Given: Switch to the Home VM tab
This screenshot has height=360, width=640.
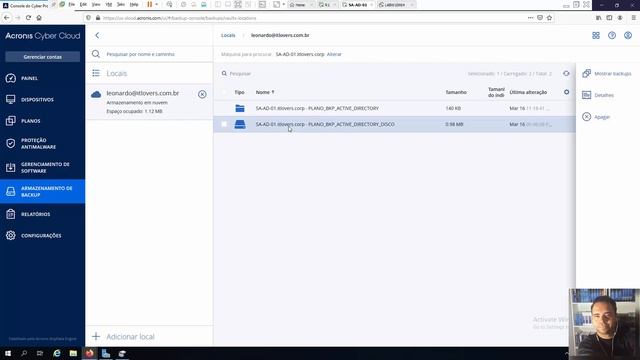Looking at the screenshot, I should [x=300, y=5].
